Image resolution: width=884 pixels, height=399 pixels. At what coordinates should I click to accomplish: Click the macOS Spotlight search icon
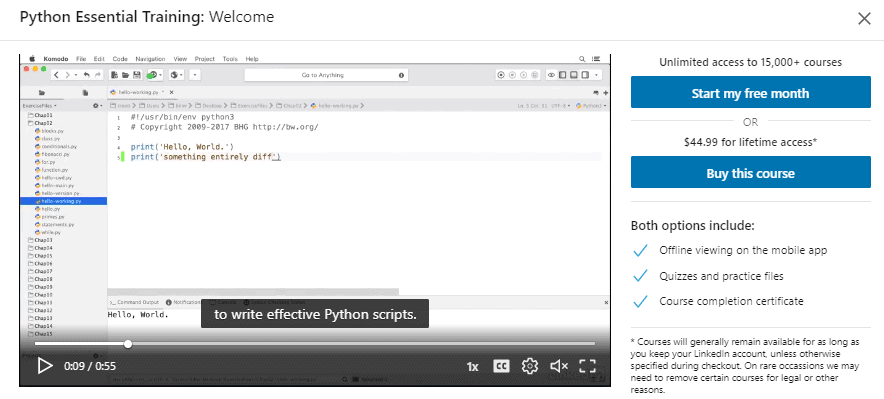582,59
